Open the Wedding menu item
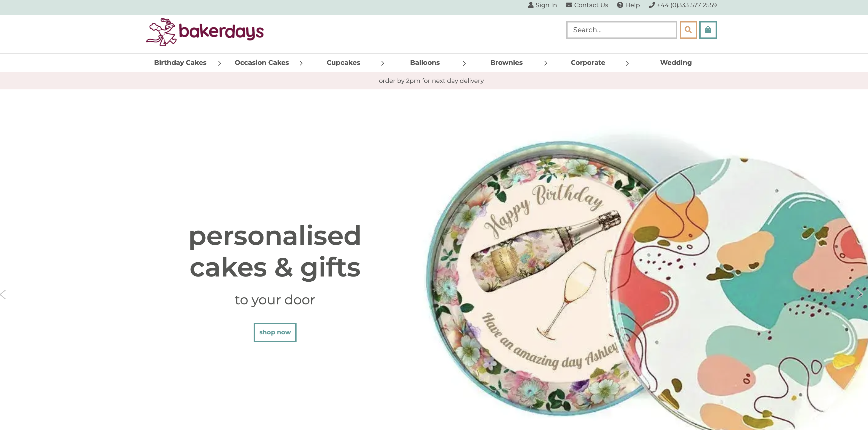The width and height of the screenshot is (868, 430). pyautogui.click(x=676, y=63)
